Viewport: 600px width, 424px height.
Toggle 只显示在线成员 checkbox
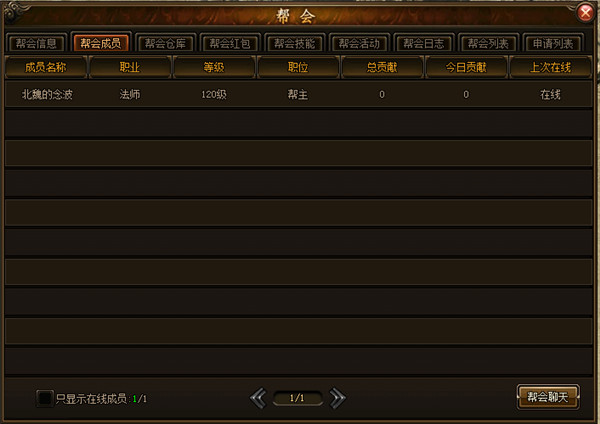pyautogui.click(x=45, y=398)
